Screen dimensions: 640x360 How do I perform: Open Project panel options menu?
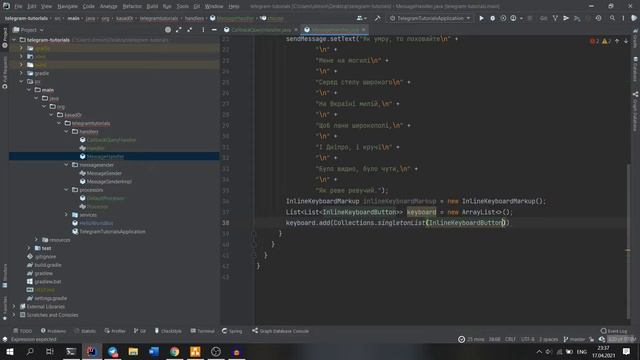[x=203, y=30]
